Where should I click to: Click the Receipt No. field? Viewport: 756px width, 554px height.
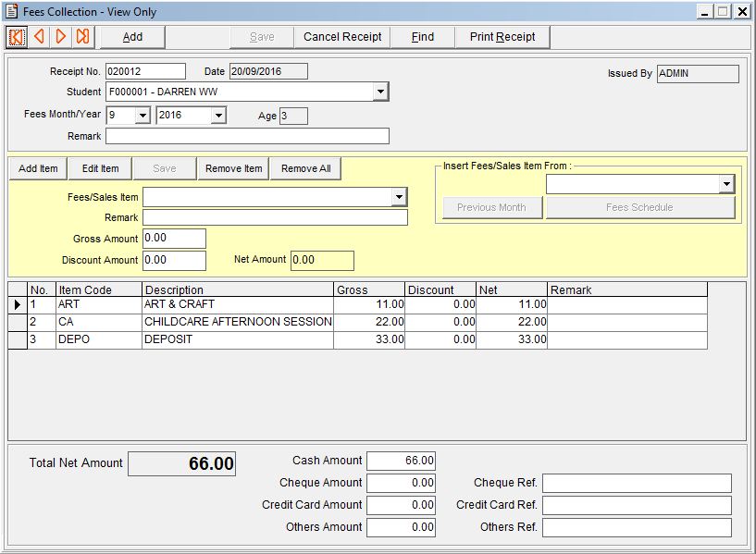pos(145,71)
